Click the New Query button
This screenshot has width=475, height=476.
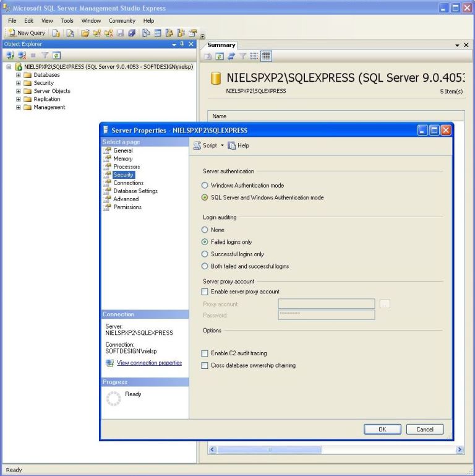(x=27, y=33)
